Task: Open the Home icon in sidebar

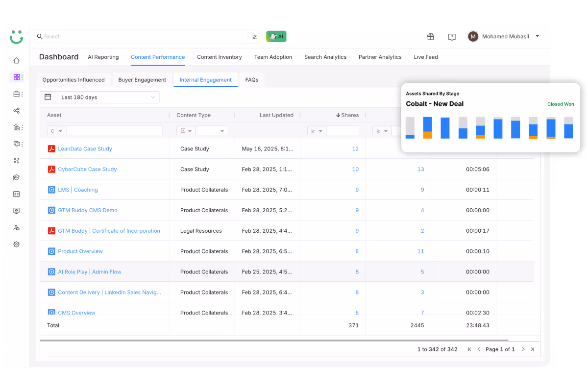Action: coord(16,60)
